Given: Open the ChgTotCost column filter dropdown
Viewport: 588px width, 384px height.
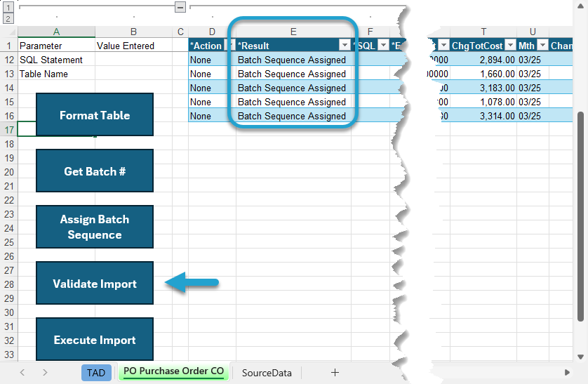Looking at the screenshot, I should pos(510,46).
